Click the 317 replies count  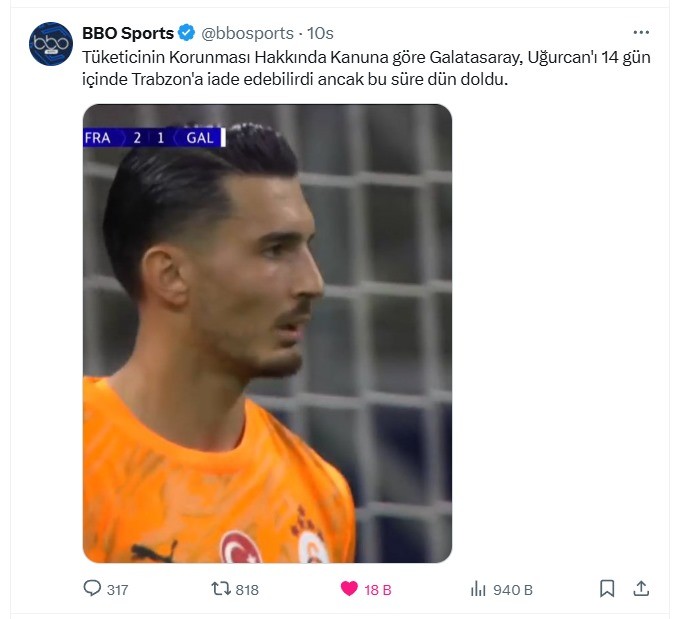[117, 590]
